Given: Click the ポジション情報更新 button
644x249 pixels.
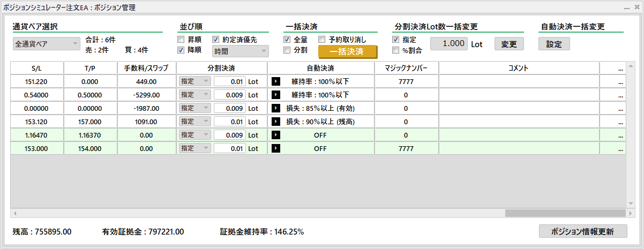Looking at the screenshot, I should click(582, 231).
